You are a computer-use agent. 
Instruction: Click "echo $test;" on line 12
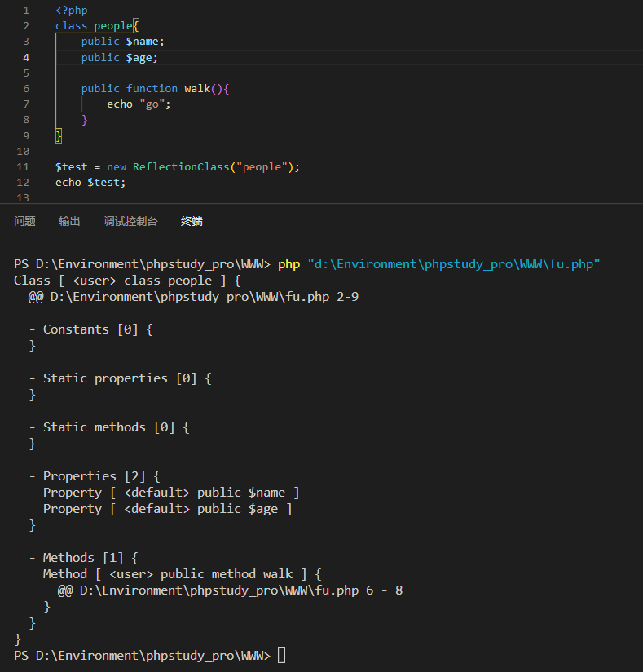90,183
